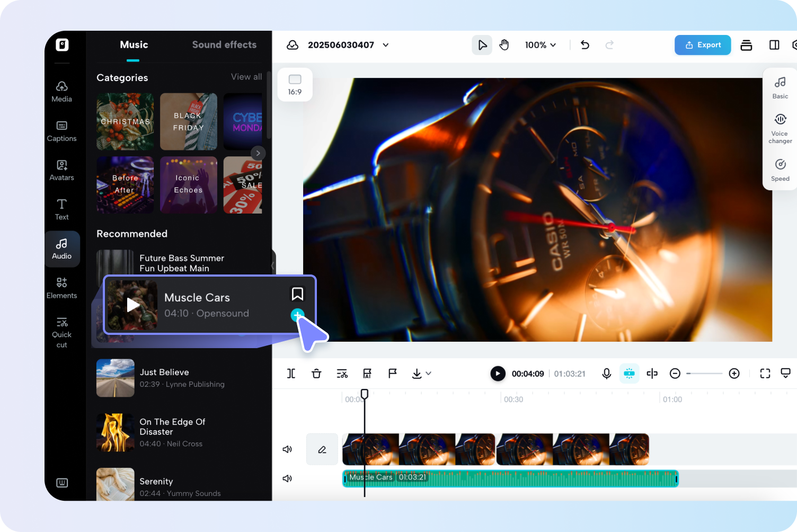Toggle the timeline snapping magnet button
This screenshot has width=797, height=532.
click(629, 374)
